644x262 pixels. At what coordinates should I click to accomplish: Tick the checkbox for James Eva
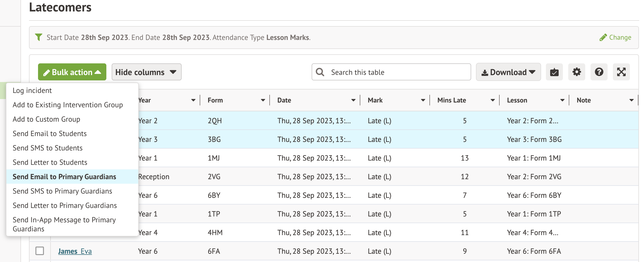point(40,251)
